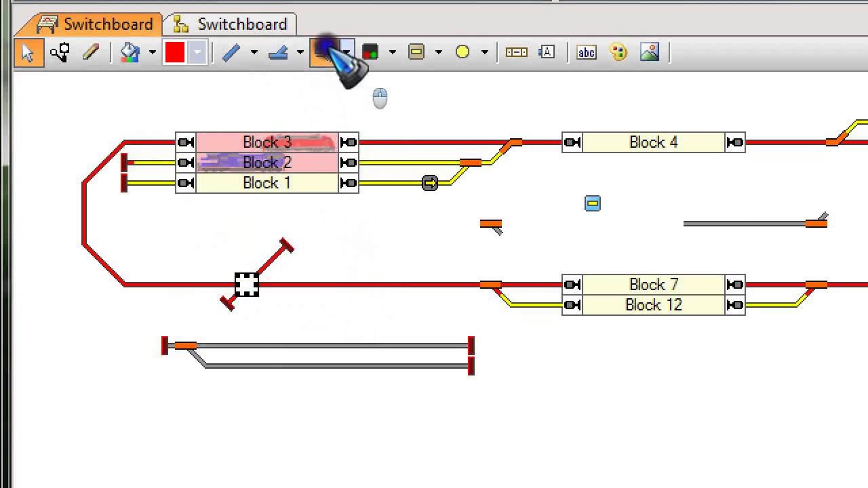
Task: Choose the paint bucket fill tool
Action: point(130,52)
